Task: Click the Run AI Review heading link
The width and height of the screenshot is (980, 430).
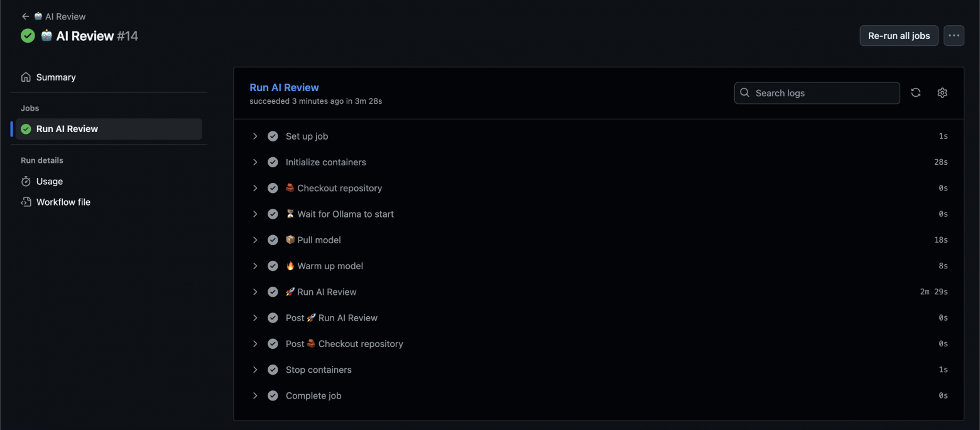Action: tap(284, 87)
